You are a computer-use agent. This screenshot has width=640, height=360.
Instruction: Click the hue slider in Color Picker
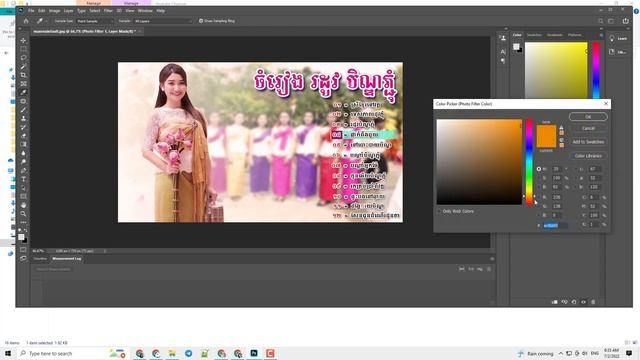[x=529, y=162]
